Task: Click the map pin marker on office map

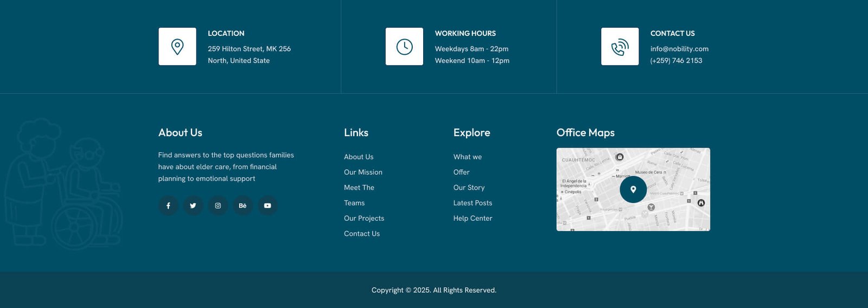Action: click(633, 189)
